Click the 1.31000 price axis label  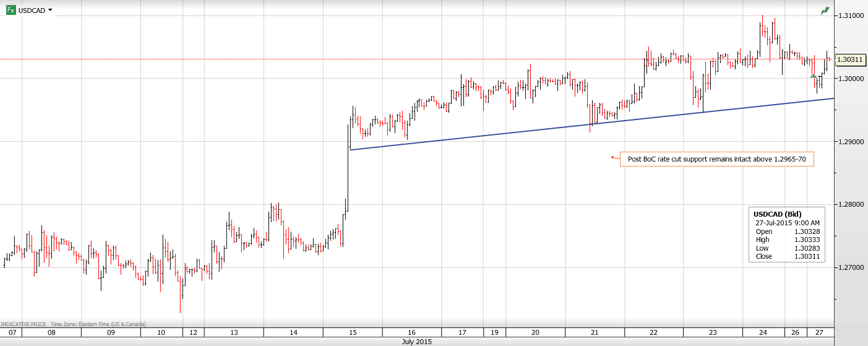click(851, 15)
